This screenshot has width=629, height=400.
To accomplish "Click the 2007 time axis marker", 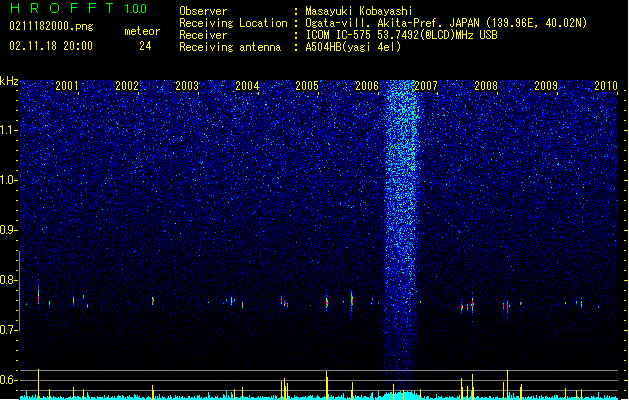I will pyautogui.click(x=426, y=86).
